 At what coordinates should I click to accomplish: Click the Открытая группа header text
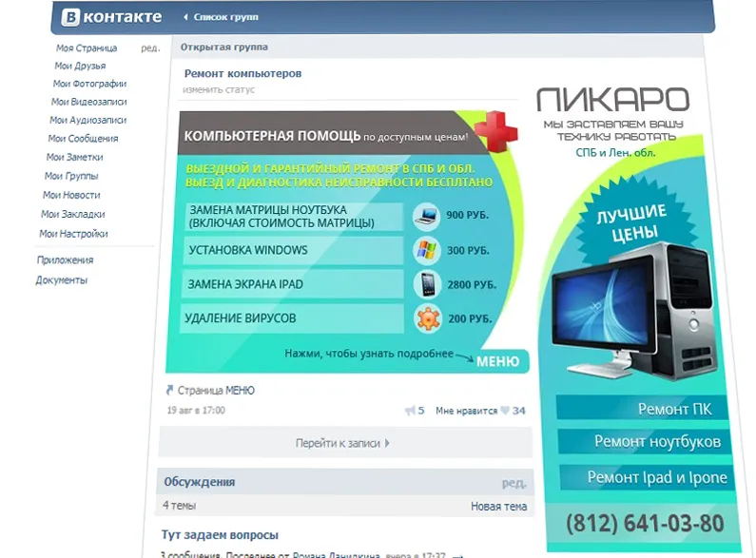click(224, 48)
